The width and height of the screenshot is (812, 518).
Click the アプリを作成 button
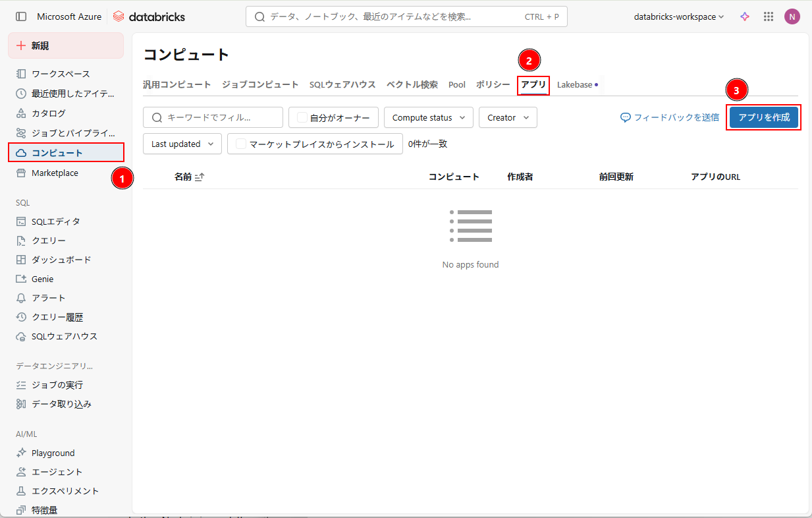(x=763, y=117)
